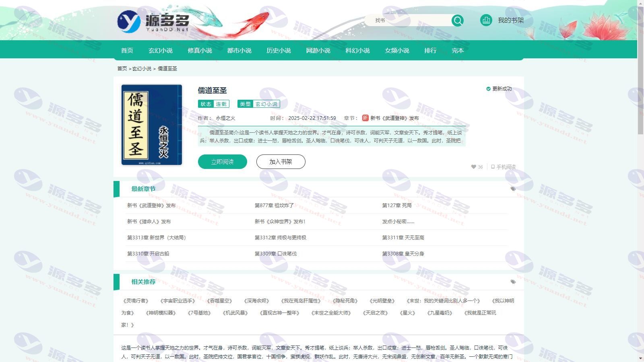The height and width of the screenshot is (362, 644).
Task: Open chapter 第3311章 天无至高
Action: tap(403, 238)
